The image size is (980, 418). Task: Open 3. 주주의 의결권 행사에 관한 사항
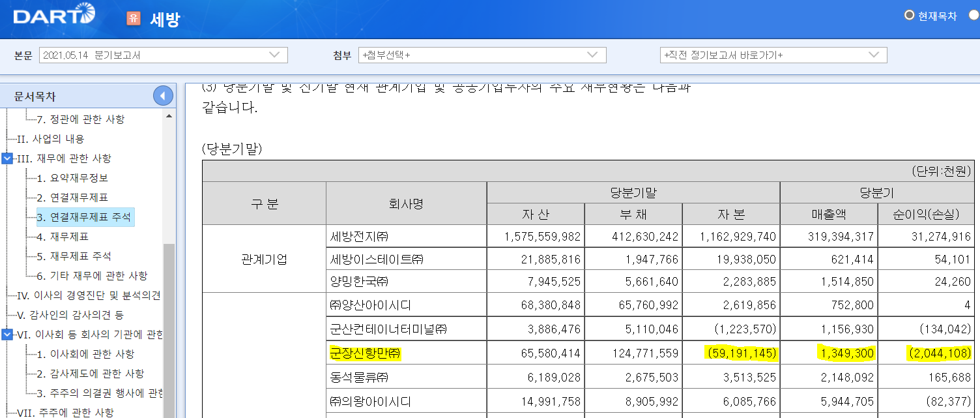pos(100,393)
